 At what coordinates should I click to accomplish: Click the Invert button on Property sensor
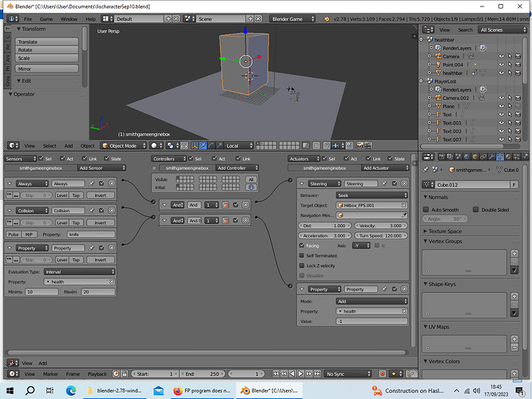(x=101, y=259)
